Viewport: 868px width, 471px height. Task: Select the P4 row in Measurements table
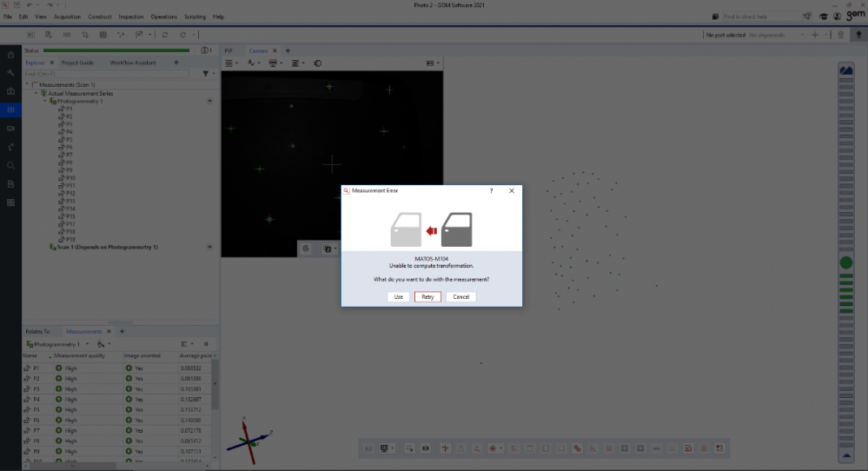point(116,399)
